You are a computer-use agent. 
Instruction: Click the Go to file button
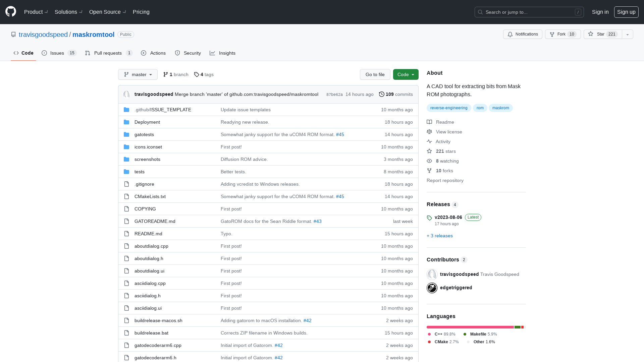(x=375, y=74)
